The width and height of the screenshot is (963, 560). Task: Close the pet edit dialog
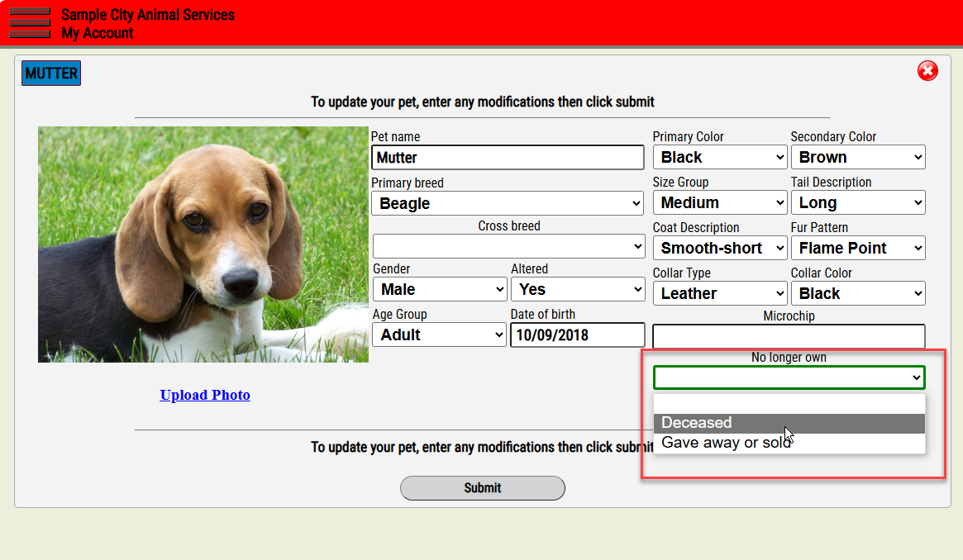coord(927,70)
